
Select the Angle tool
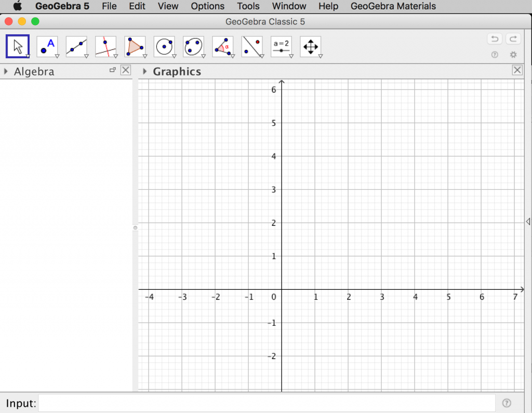[x=223, y=46]
